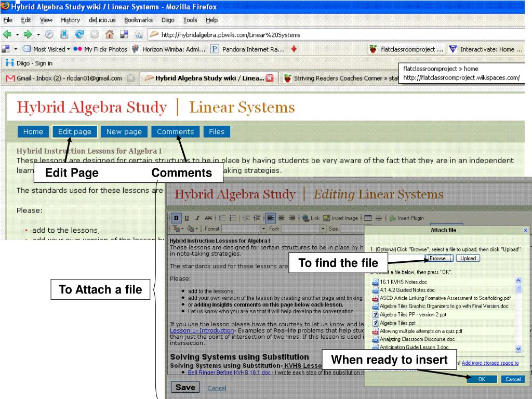Toggle Underline in the wiki editor toolbar

(187, 218)
